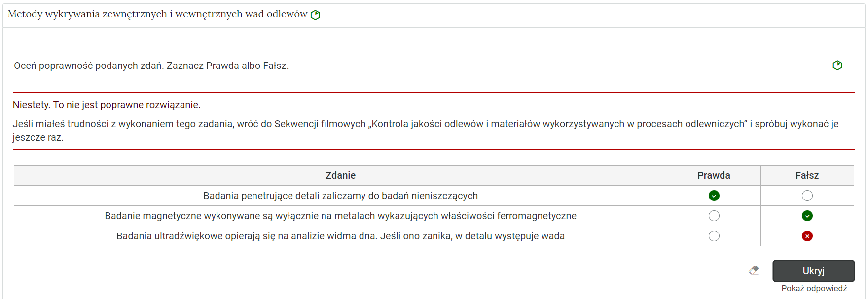Viewport: 868px width, 299px height.
Task: Click the "Fałsz" column header
Action: coord(807,175)
